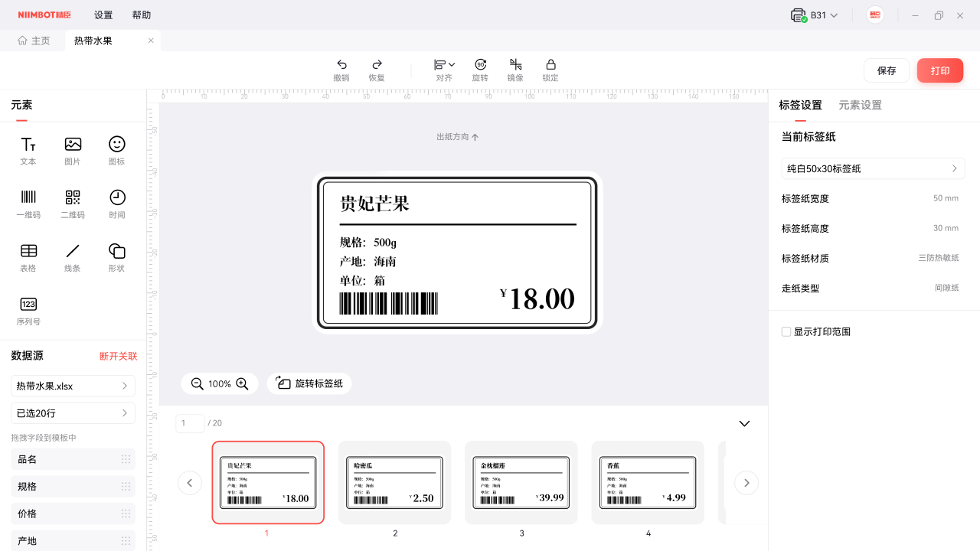This screenshot has height=551, width=980.
Task: Click the 断开关联 link
Action: coord(119,356)
